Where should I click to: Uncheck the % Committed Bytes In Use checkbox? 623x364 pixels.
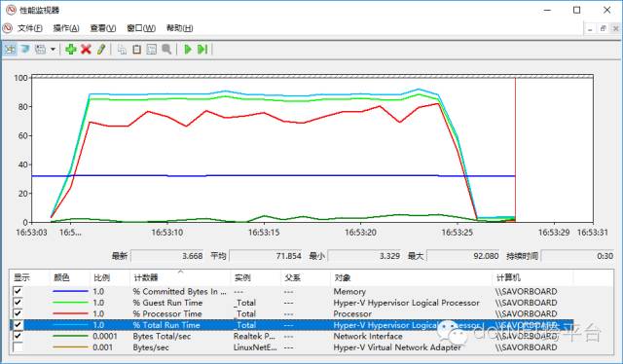pos(18,291)
